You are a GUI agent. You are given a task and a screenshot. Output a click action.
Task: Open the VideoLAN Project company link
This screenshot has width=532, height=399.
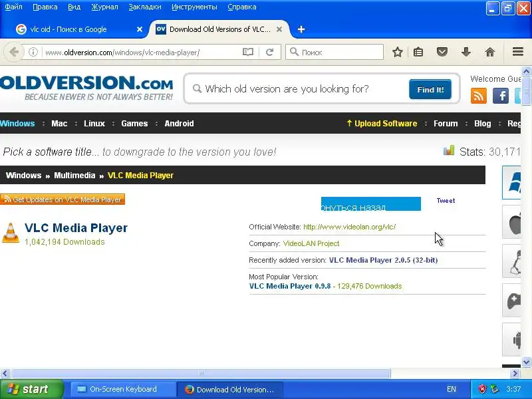(x=311, y=243)
